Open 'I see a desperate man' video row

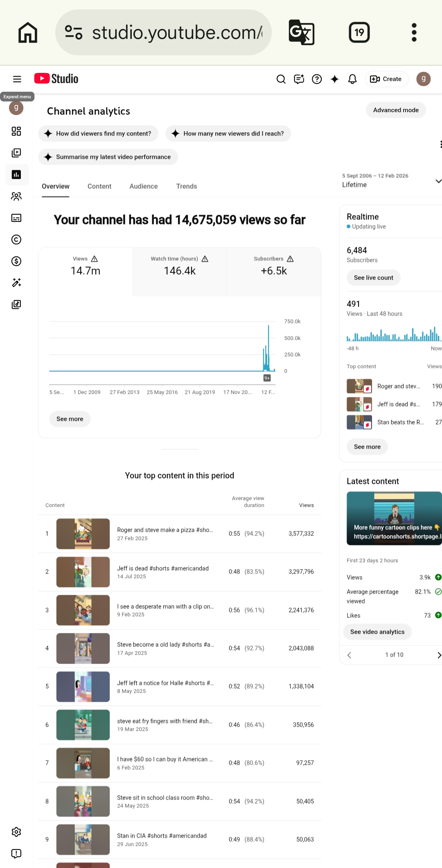(180, 610)
